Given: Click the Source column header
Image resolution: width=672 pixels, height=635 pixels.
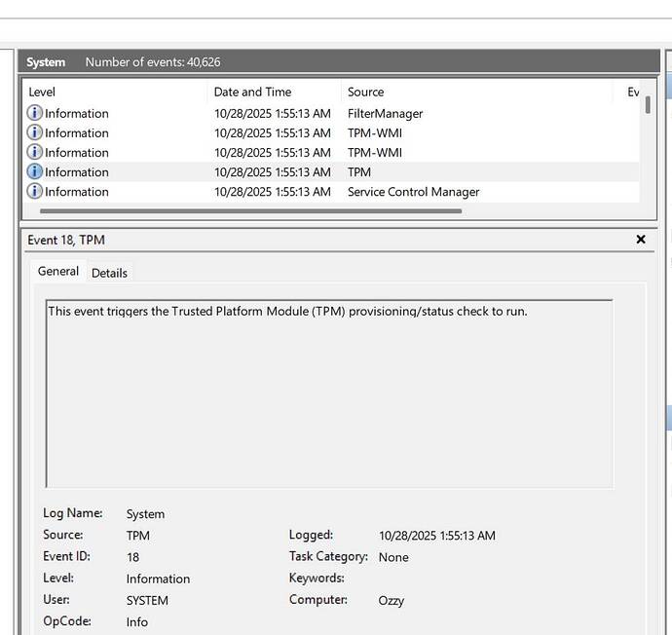Looking at the screenshot, I should pos(365,92).
